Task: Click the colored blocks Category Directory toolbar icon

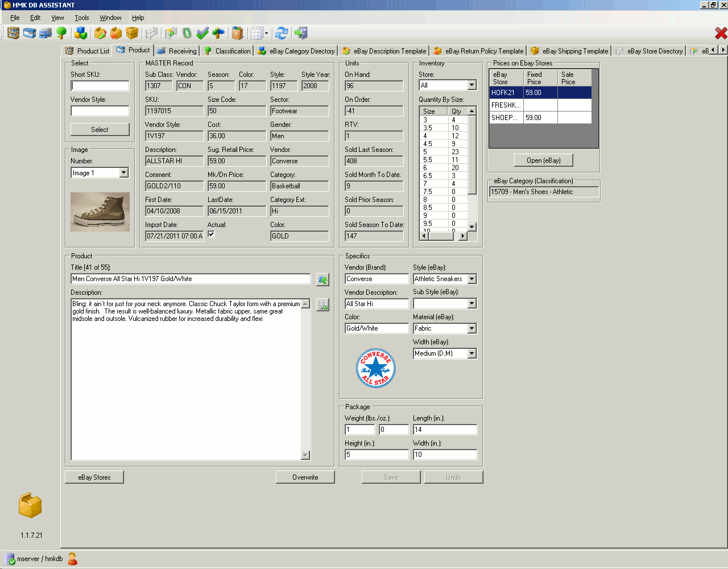Action: tap(81, 33)
